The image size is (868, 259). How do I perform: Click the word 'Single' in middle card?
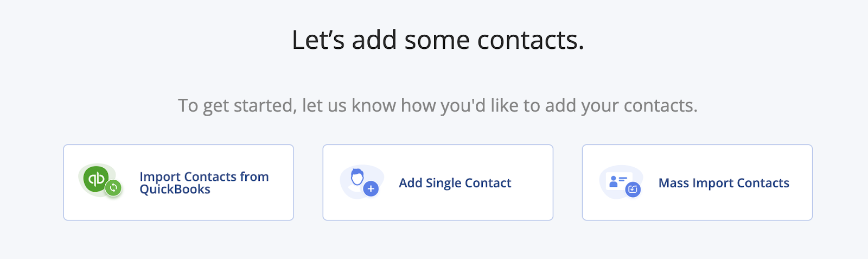point(443,184)
